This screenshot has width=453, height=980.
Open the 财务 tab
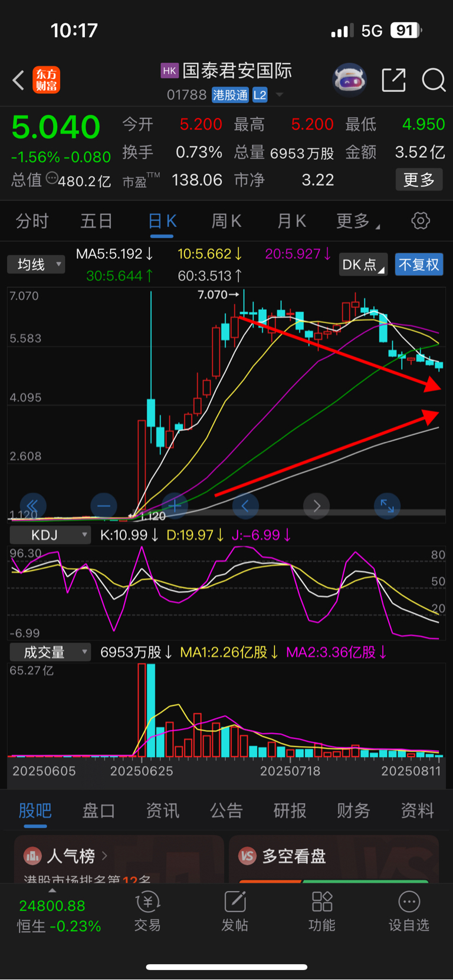353,811
